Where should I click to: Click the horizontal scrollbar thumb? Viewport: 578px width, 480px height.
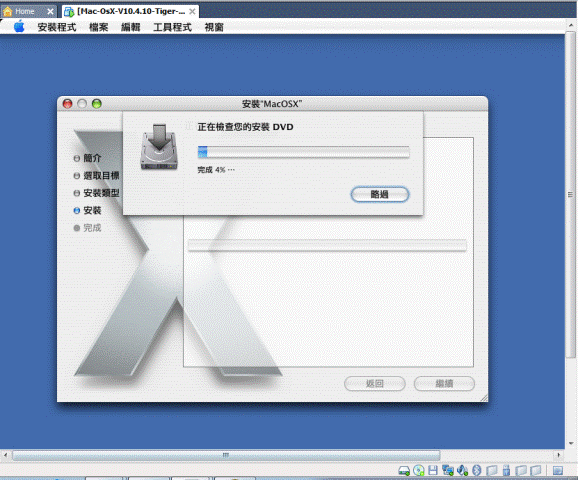(x=226, y=455)
